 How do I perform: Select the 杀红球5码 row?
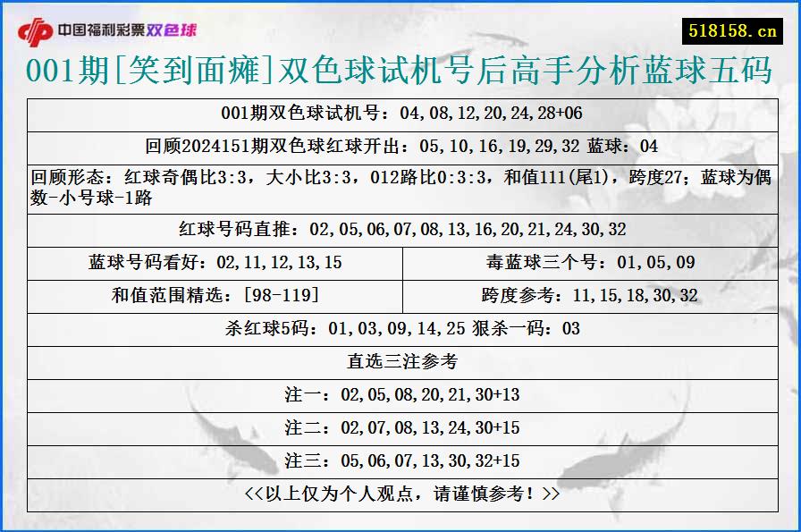pos(400,327)
